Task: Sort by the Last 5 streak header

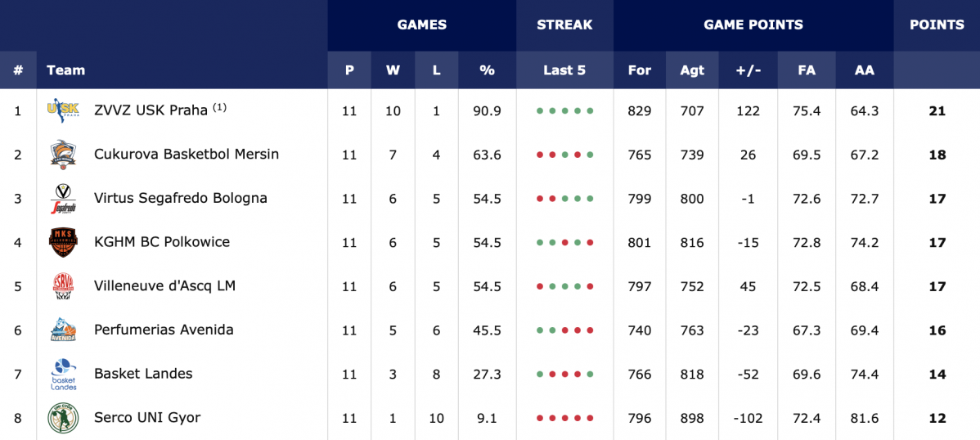Action: click(x=564, y=70)
